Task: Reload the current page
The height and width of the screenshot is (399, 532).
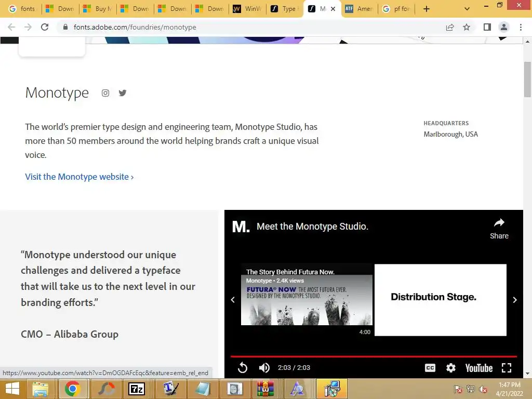Action: (45, 27)
